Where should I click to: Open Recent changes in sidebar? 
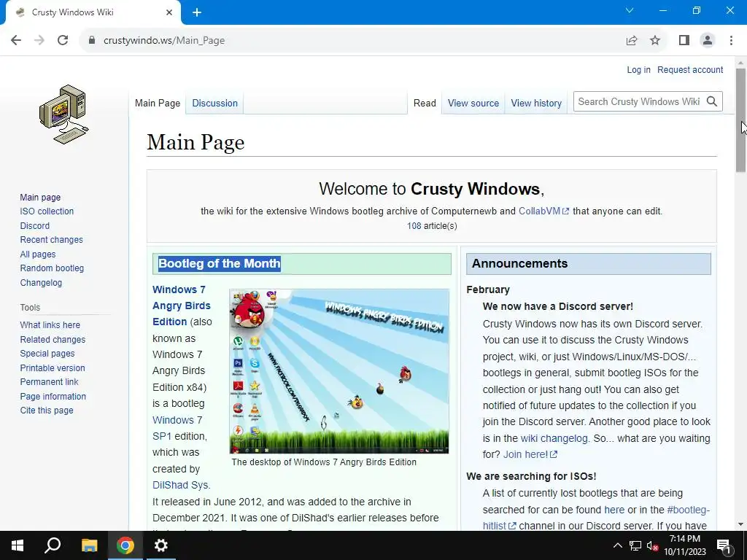pyautogui.click(x=52, y=240)
